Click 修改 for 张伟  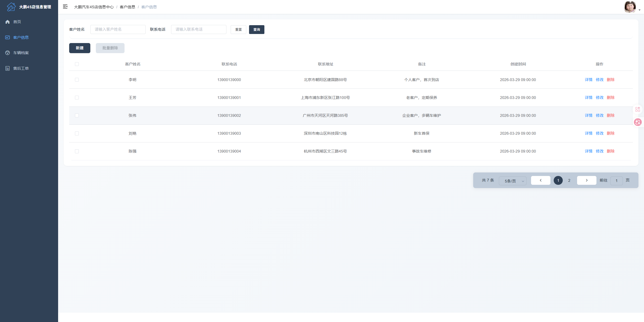pos(600,116)
